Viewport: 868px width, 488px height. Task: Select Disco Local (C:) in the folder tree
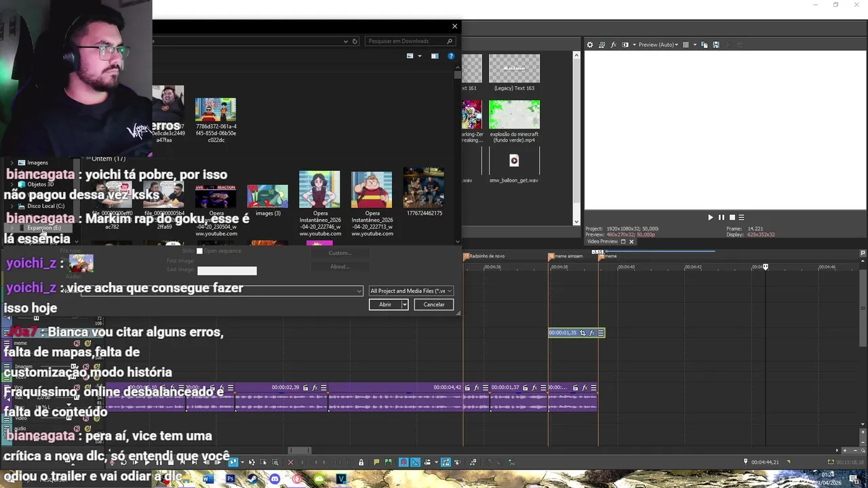(x=45, y=206)
